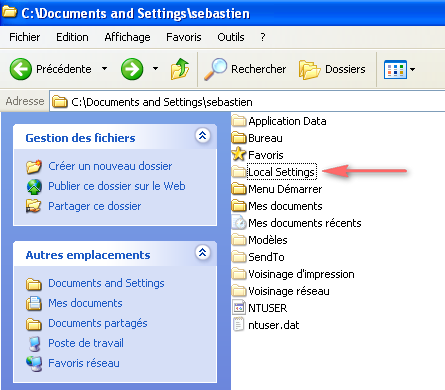Viewport: 445px width, 390px height.
Task: Select the Local Settings folder icon
Action: 239,172
